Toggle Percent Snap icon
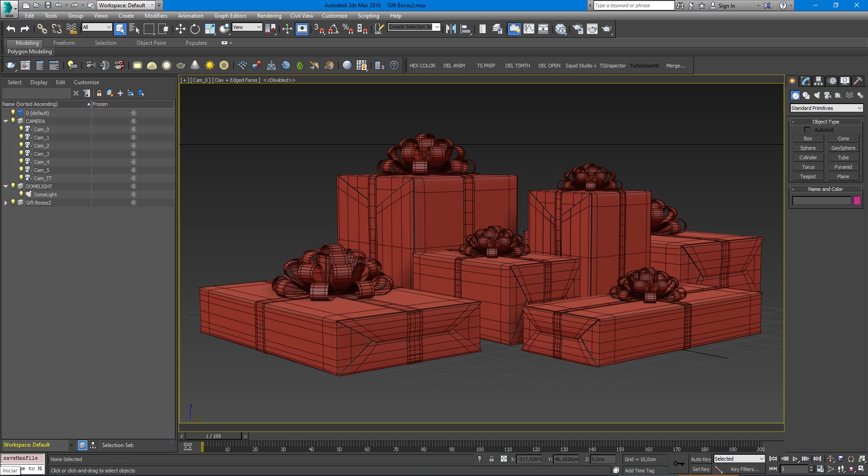Viewport: 868px width, 476px height. tap(348, 29)
